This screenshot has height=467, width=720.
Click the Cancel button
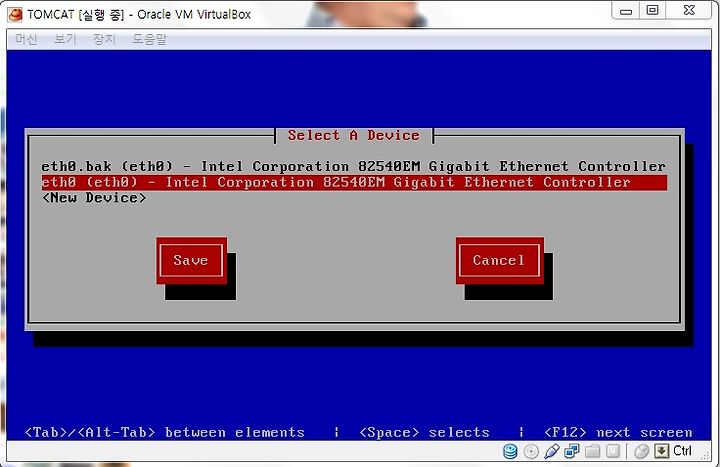pos(500,260)
